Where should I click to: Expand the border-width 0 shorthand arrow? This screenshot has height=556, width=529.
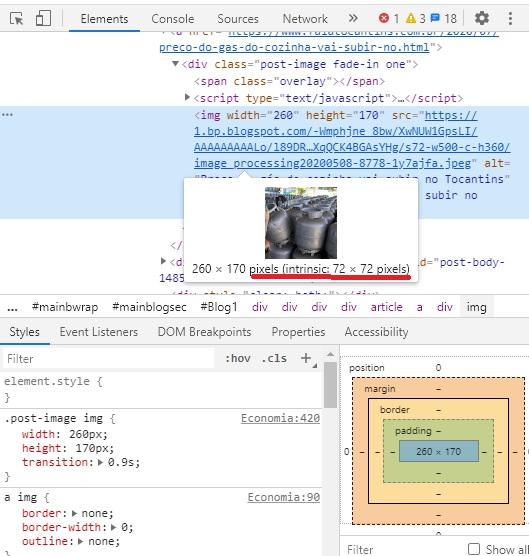point(114,527)
